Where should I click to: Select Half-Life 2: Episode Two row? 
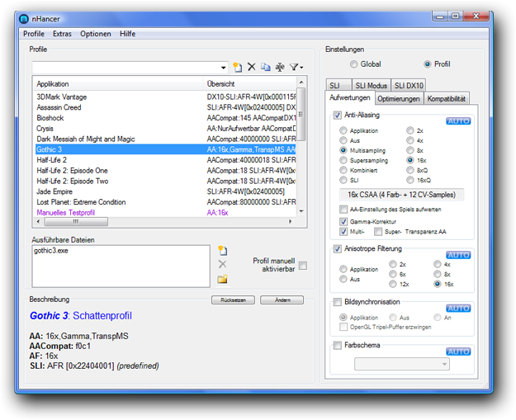tap(165, 182)
